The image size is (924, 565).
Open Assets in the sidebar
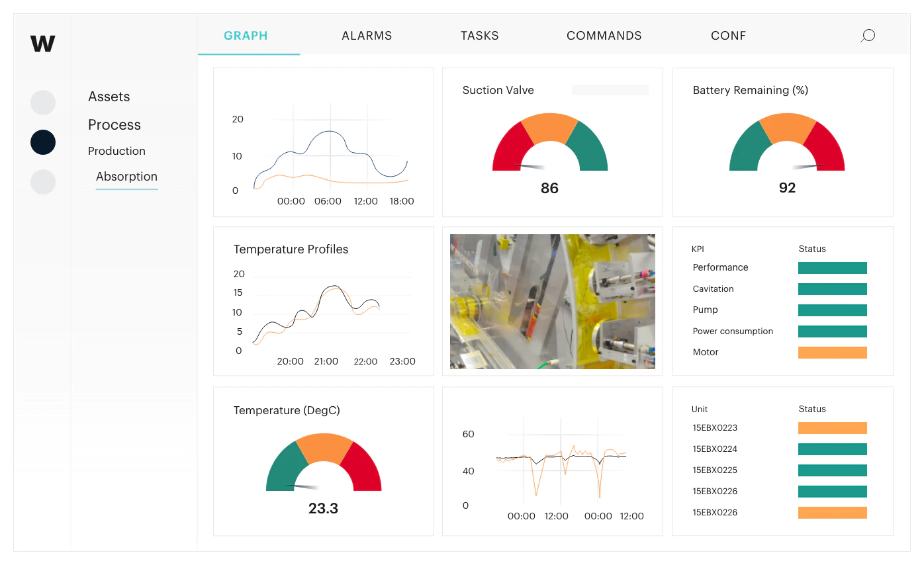pyautogui.click(x=109, y=97)
